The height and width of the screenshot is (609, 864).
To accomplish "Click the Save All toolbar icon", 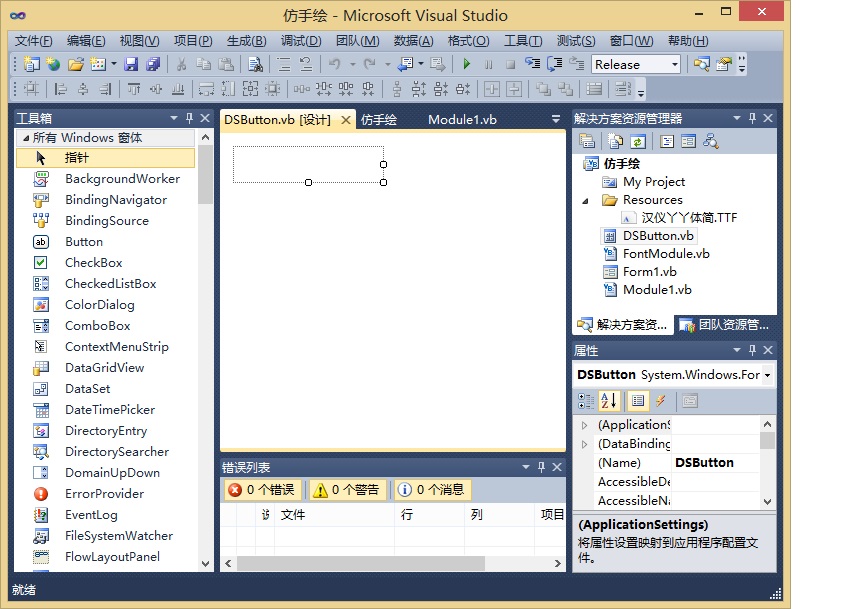I will tap(153, 64).
